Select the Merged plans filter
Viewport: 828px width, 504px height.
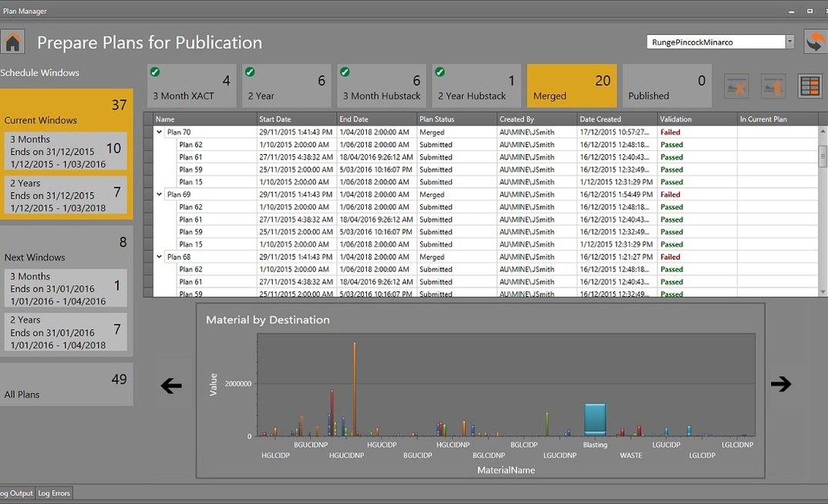(571, 85)
